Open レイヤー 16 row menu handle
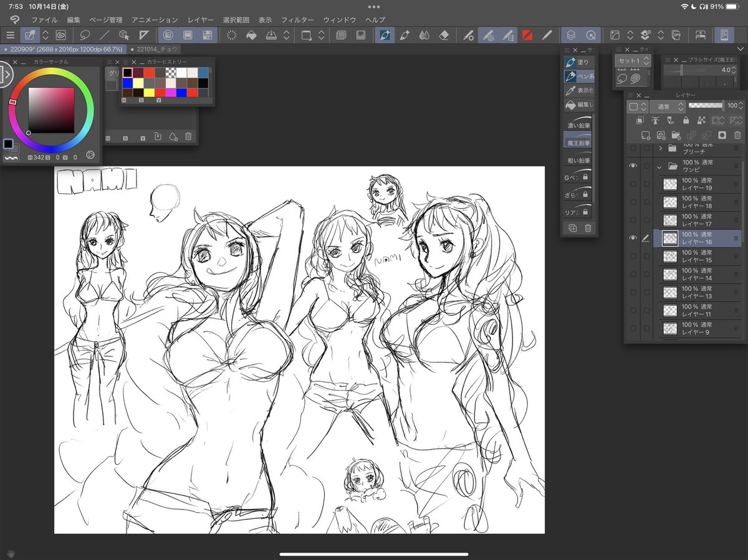 [x=736, y=238]
